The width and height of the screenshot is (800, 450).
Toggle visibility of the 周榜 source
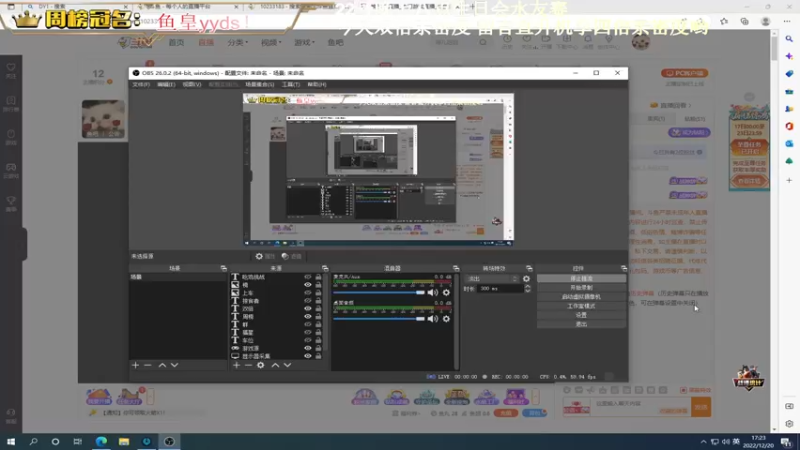pos(308,316)
